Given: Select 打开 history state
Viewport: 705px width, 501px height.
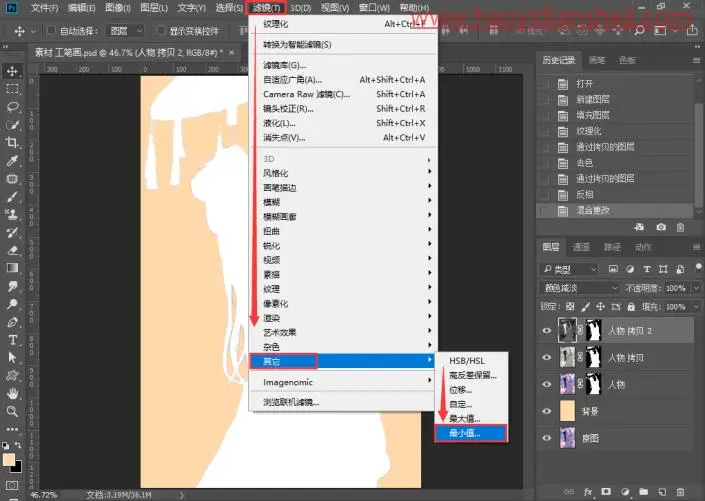Looking at the screenshot, I should click(616, 84).
